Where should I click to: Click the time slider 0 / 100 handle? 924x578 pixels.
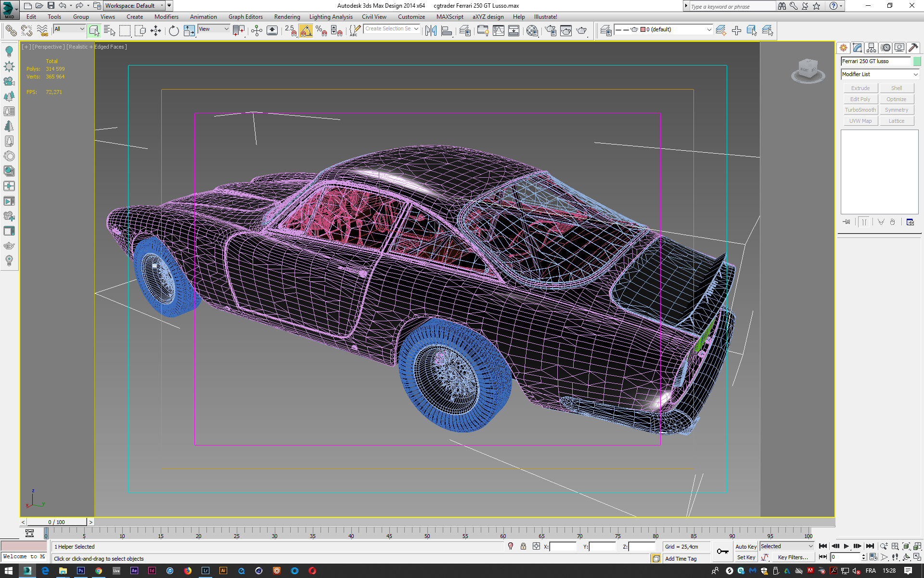click(x=57, y=522)
